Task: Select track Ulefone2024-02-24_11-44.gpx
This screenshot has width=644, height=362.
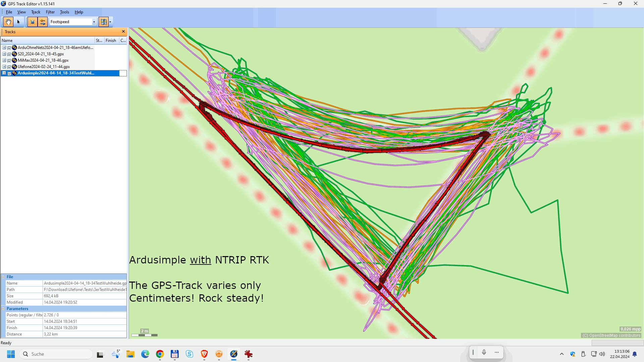Action: click(x=44, y=67)
